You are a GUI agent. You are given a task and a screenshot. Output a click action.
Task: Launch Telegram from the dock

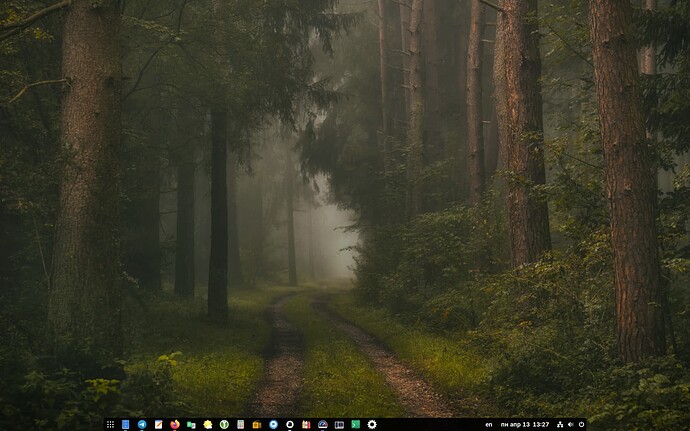[x=142, y=424]
